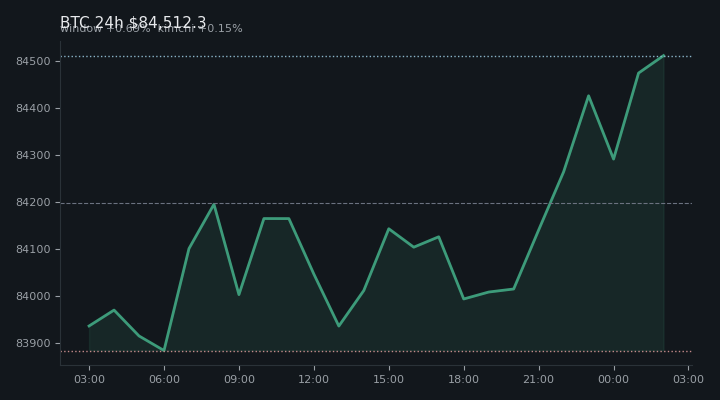This screenshot has height=400, width=720.
Task: Select the 84500 y-axis label
Action: pos(32,62)
